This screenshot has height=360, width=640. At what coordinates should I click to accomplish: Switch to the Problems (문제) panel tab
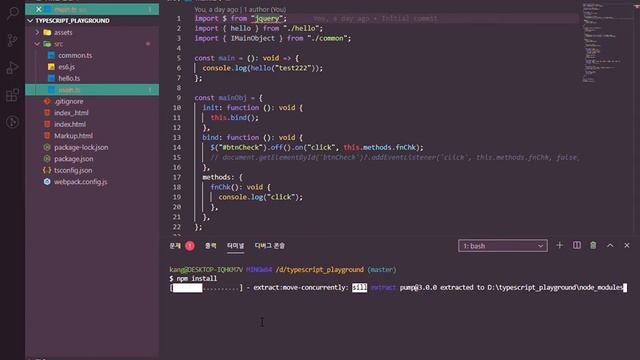point(175,246)
